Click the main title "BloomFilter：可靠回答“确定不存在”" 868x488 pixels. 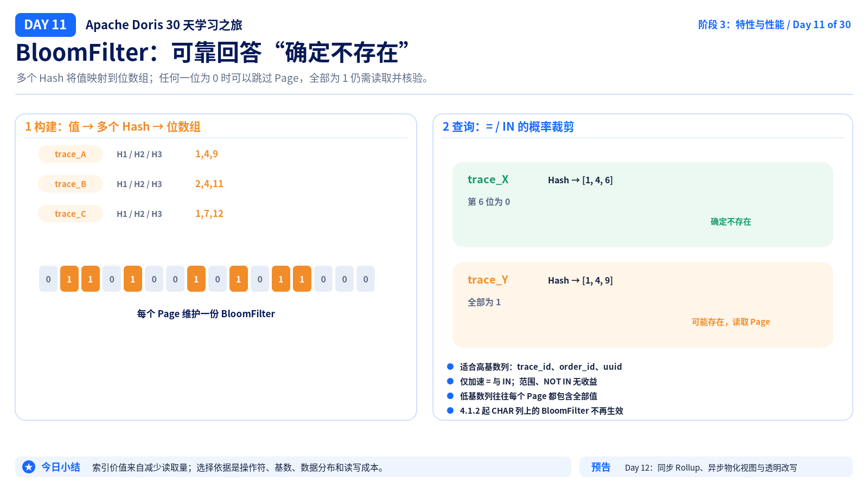(x=212, y=53)
